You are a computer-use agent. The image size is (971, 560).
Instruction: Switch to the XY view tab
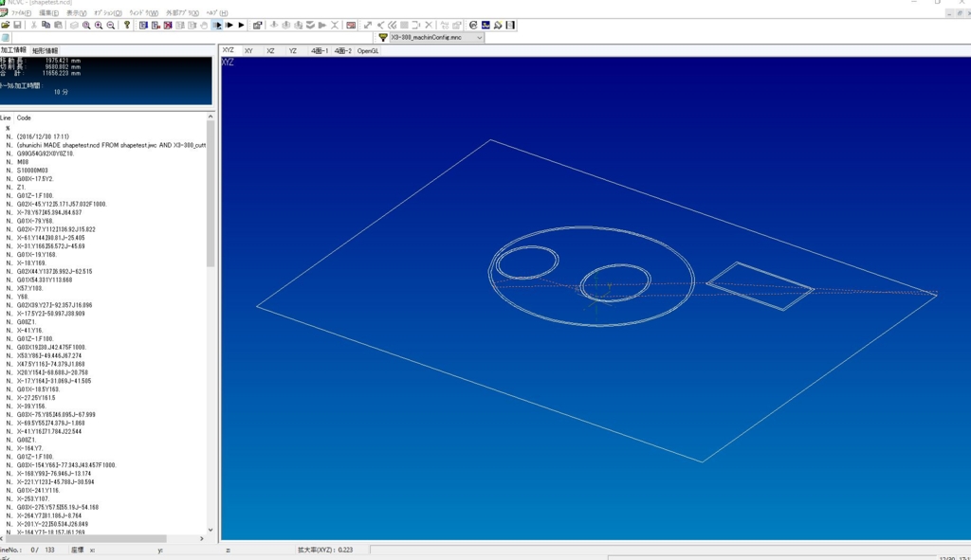[248, 51]
